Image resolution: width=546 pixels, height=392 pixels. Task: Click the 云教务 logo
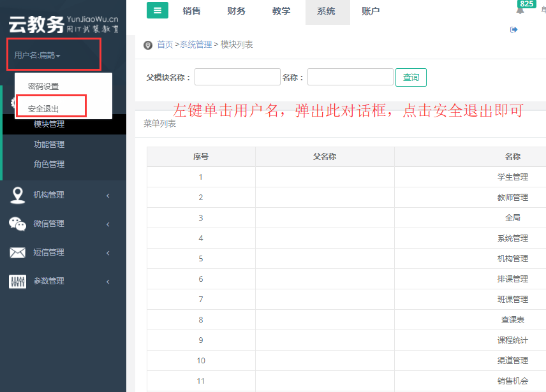(x=64, y=24)
